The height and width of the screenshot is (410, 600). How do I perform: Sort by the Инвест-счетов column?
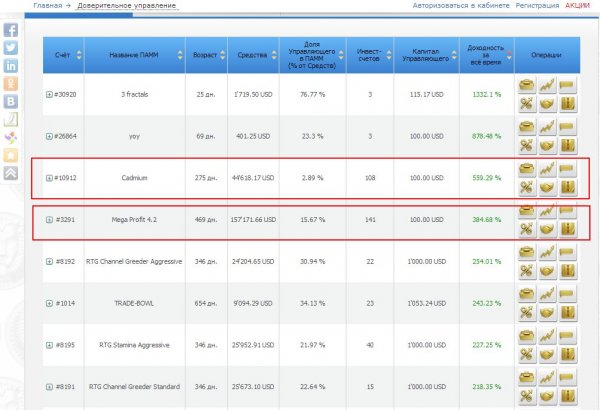pyautogui.click(x=389, y=55)
